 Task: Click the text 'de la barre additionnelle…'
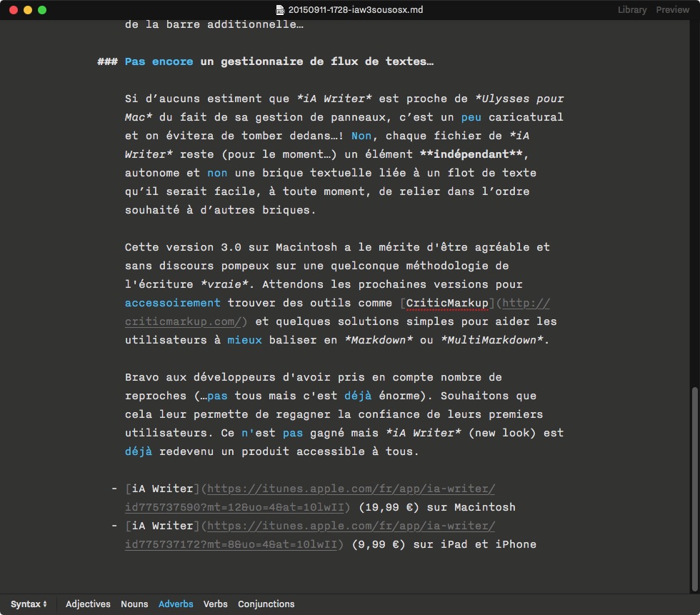pos(214,24)
